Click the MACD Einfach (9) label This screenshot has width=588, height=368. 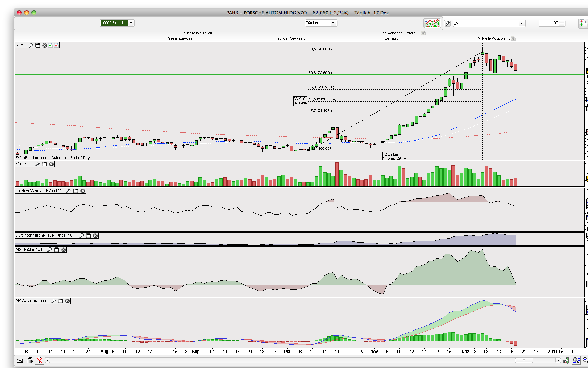(31, 301)
